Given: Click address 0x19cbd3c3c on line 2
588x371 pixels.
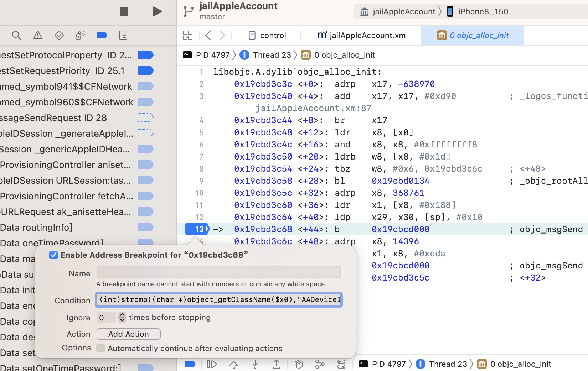Looking at the screenshot, I should tap(263, 84).
